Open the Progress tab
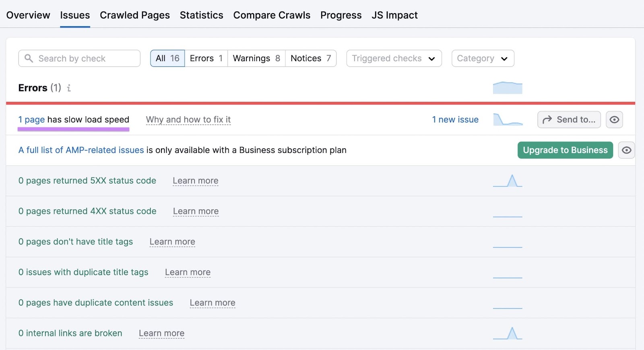The image size is (644, 350). (x=341, y=15)
